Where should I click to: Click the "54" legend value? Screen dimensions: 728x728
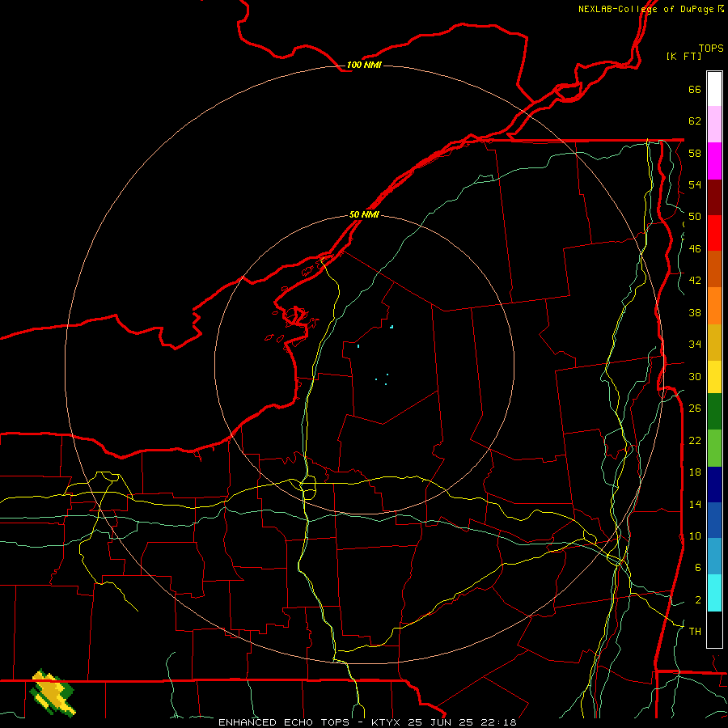click(x=695, y=184)
